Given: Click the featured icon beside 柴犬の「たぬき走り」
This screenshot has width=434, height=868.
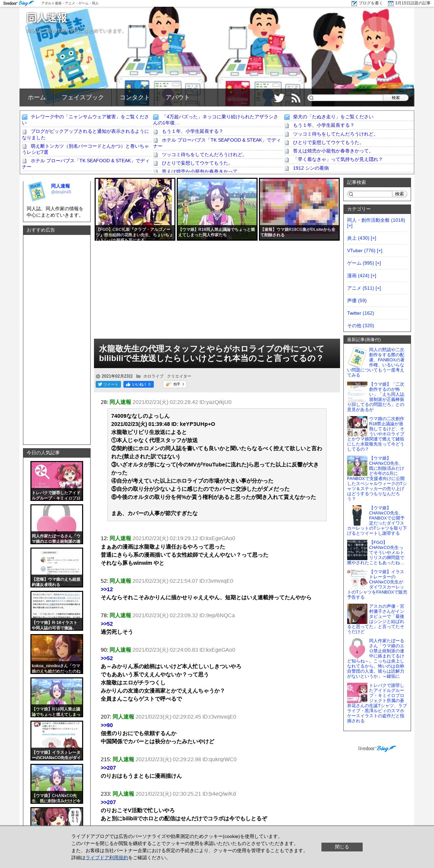Looking at the screenshot, I should (287, 117).
